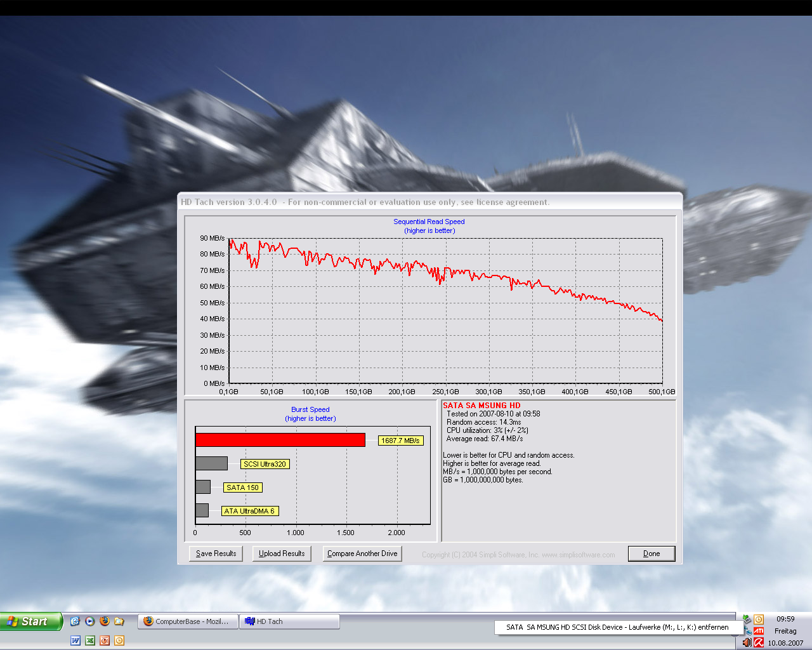Click the date 10.08.2007 in tray
Viewport: 812px width, 650px height.
click(785, 643)
